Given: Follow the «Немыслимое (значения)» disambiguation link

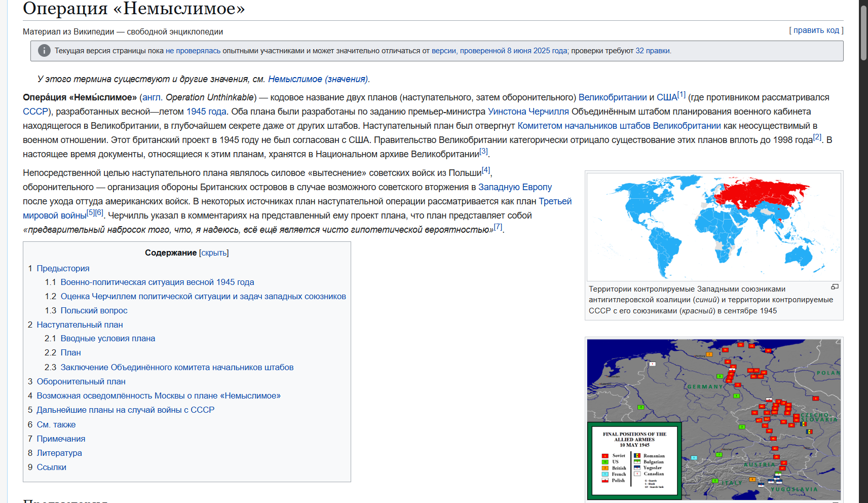Looking at the screenshot, I should pyautogui.click(x=318, y=79).
